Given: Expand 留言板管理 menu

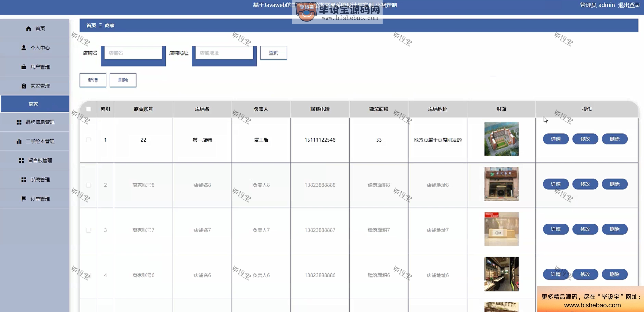Looking at the screenshot, I should 35,160.
